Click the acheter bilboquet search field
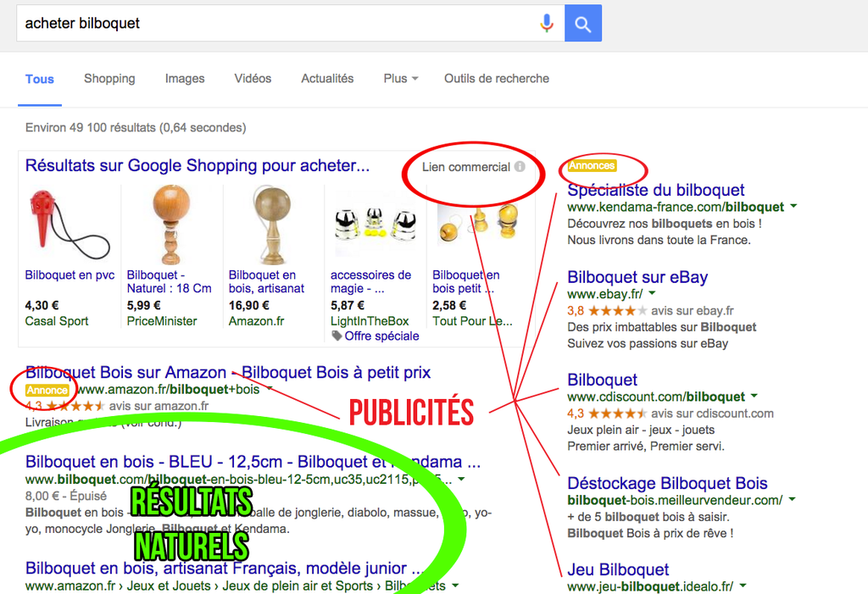 277,23
